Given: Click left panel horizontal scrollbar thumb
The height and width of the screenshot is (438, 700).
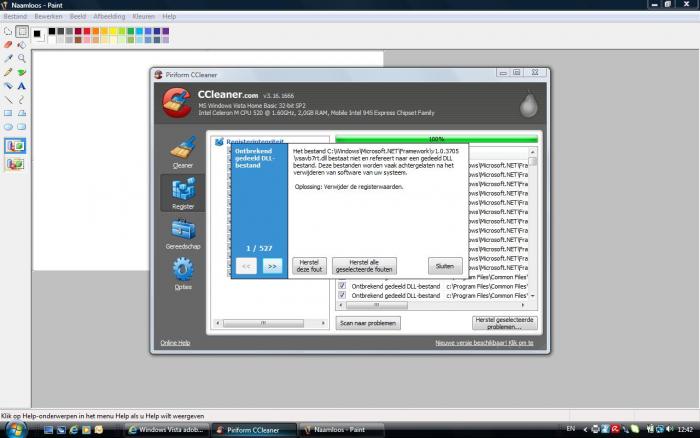Looking at the screenshot, I should coord(263,323).
